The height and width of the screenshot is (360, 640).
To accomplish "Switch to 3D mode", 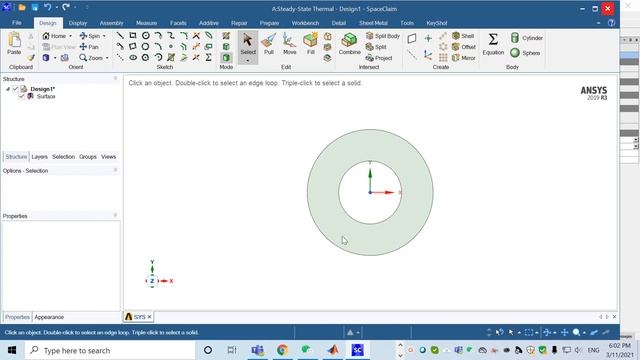I will click(x=226, y=58).
